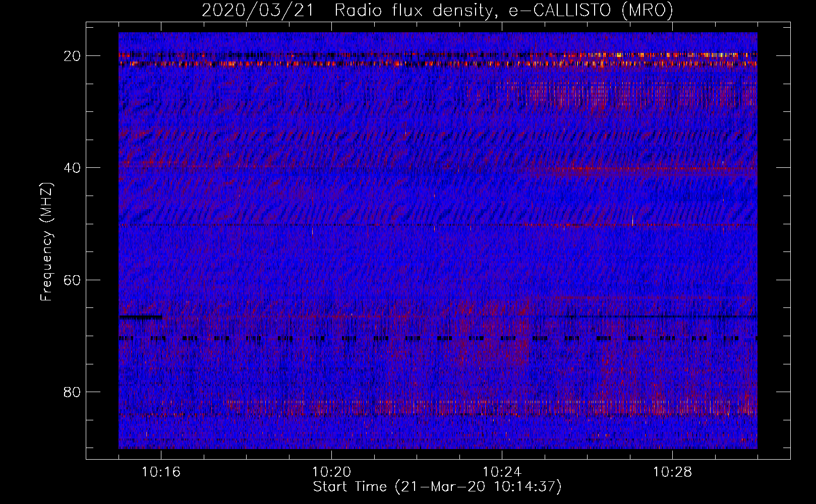Image resolution: width=816 pixels, height=504 pixels.
Task: Click the "Frequency (MHZ)" axis label
Action: click(46, 242)
